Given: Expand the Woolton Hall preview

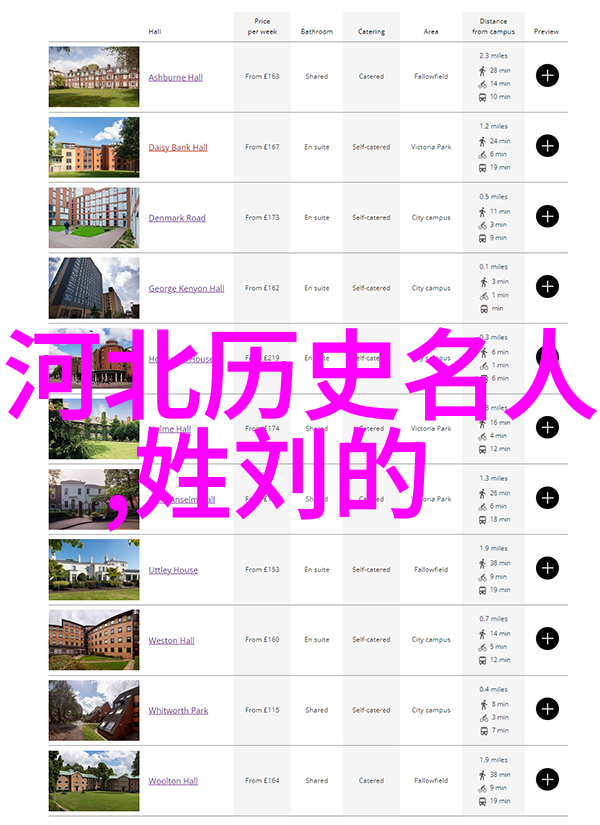Looking at the screenshot, I should coord(547,780).
